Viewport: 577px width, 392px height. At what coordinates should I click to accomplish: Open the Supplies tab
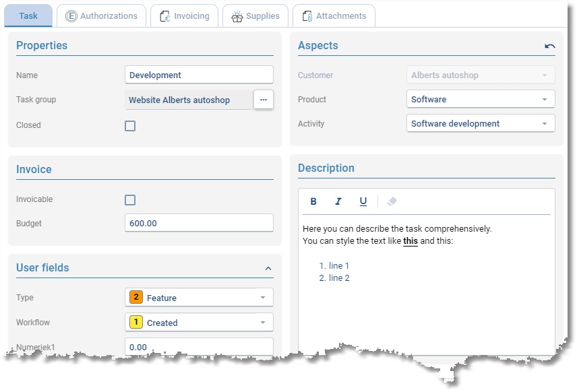tap(255, 15)
